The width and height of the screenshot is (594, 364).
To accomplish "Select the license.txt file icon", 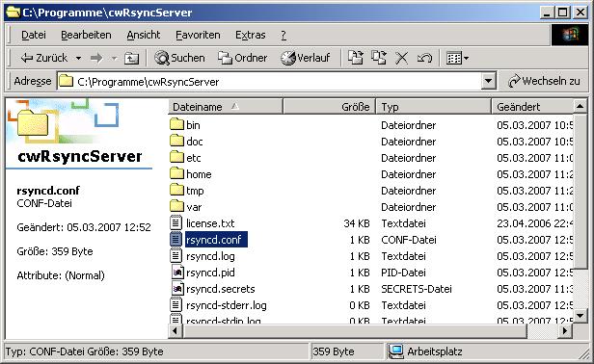I will pos(176,222).
